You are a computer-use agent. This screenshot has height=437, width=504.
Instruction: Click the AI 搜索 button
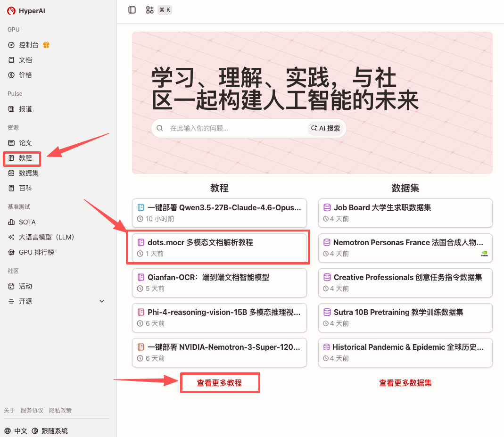326,128
